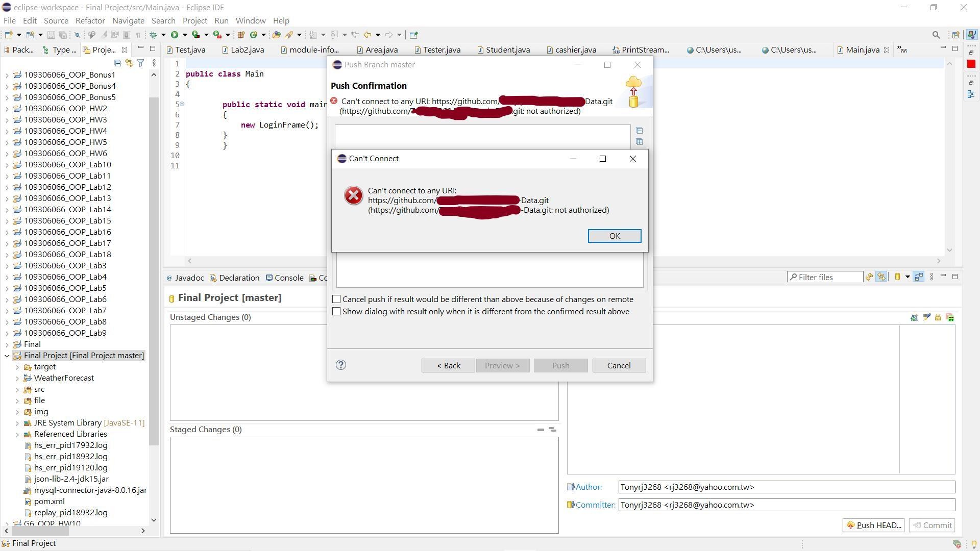Click the staged changes Remove all icon

552,430
